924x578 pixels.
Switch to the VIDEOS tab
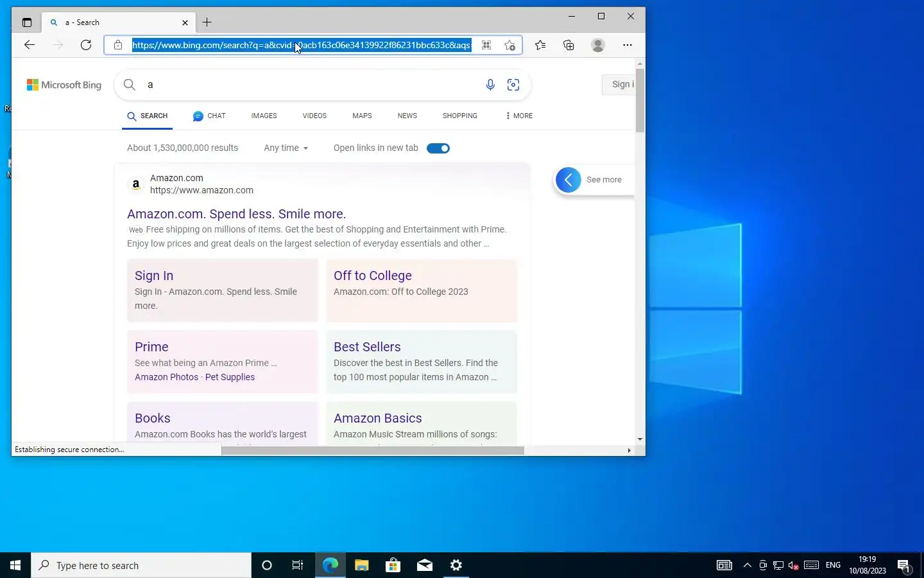(314, 116)
